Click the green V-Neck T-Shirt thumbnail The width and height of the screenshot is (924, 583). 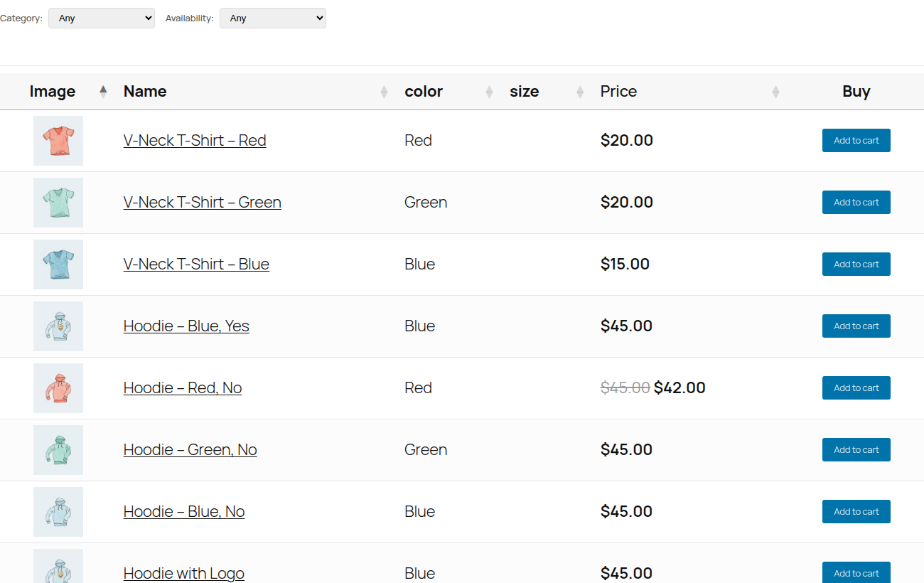pos(58,203)
